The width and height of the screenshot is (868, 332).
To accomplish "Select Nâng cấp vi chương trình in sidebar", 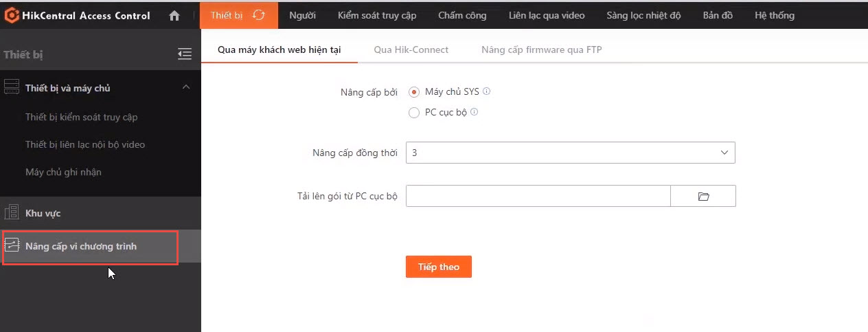I will (x=81, y=246).
